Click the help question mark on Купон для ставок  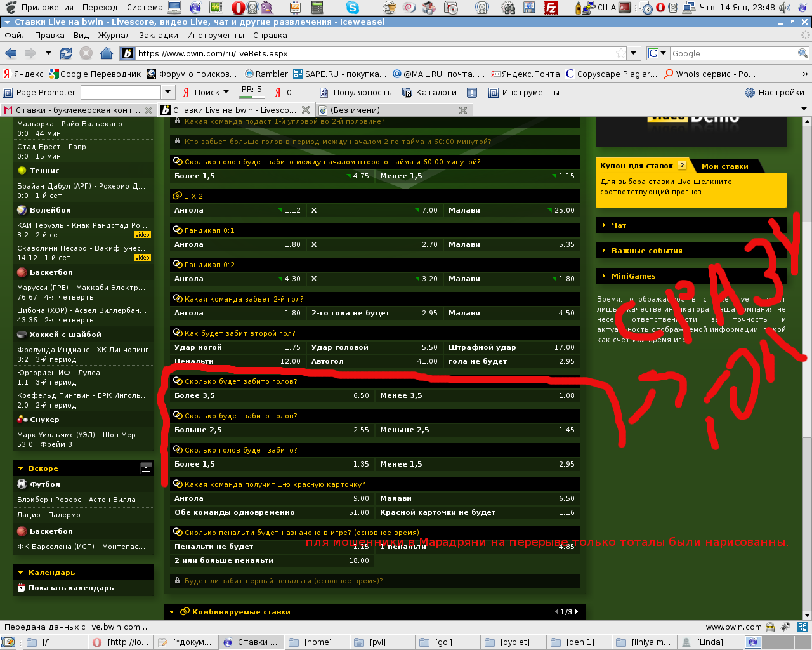pos(682,166)
